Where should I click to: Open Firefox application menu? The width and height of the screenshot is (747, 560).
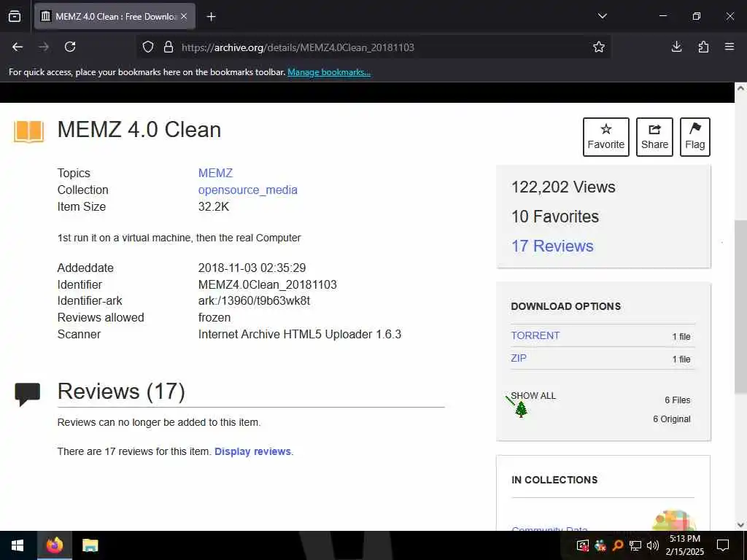pyautogui.click(x=729, y=47)
